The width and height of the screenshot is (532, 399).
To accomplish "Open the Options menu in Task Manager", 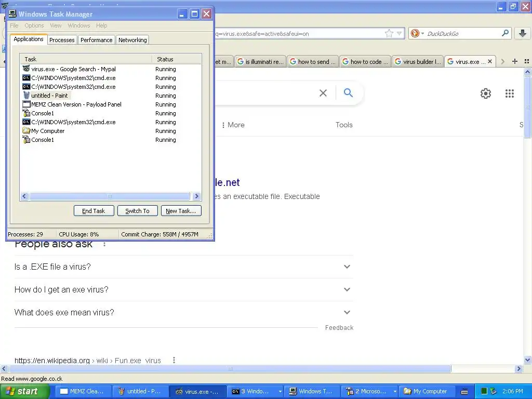I will point(34,25).
